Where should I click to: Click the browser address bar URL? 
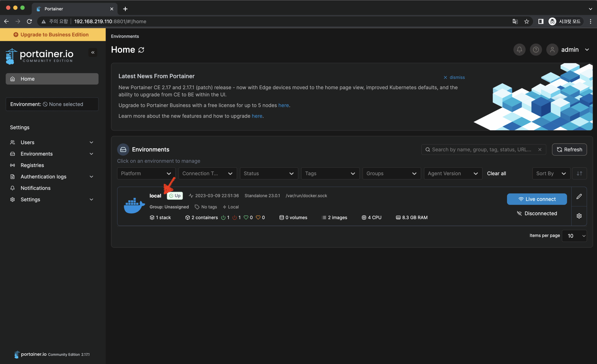pyautogui.click(x=110, y=21)
